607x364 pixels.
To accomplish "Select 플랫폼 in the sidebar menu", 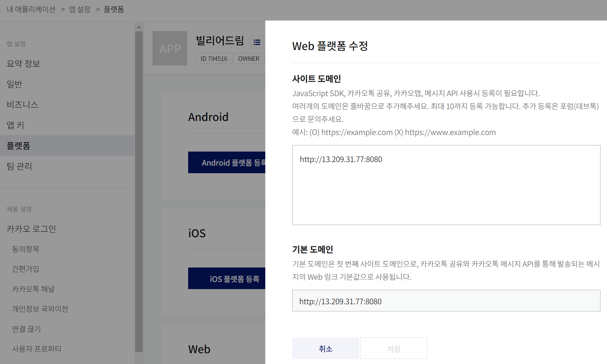I will point(67,146).
